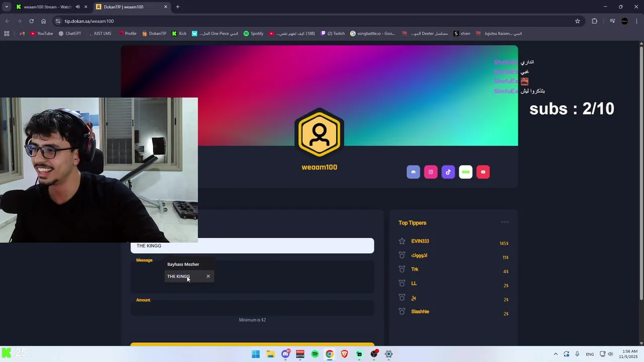Click the 145$ tip amount
The width and height of the screenshot is (644, 362).
coord(504,243)
